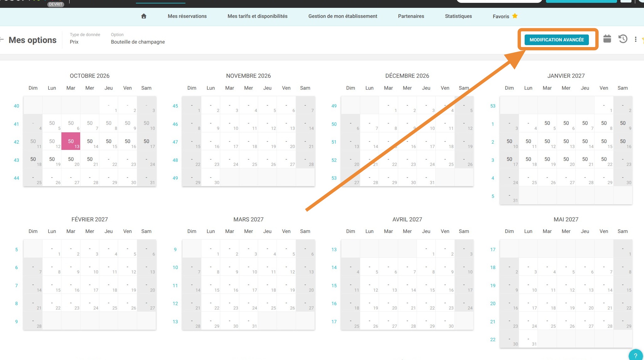644x360 pixels.
Task: Click the yellow Favoris star icon
Action: coord(515,16)
